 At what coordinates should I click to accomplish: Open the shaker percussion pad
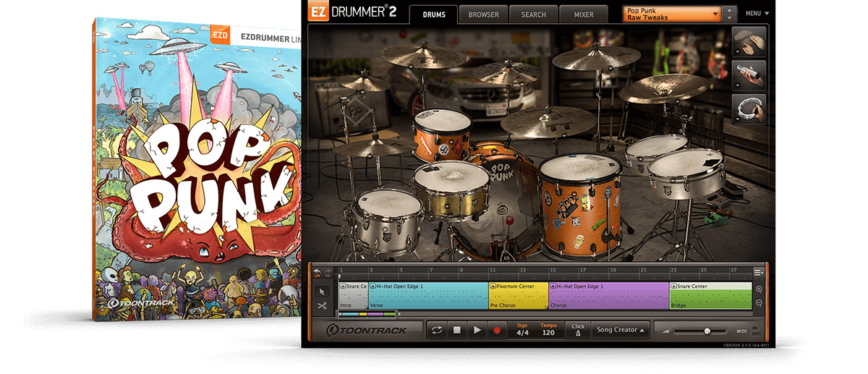click(749, 75)
